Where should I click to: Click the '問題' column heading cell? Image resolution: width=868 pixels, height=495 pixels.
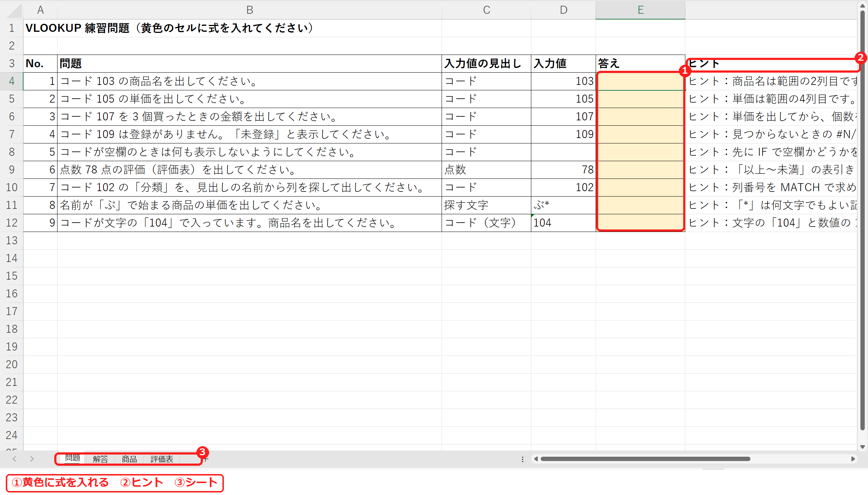coord(250,64)
